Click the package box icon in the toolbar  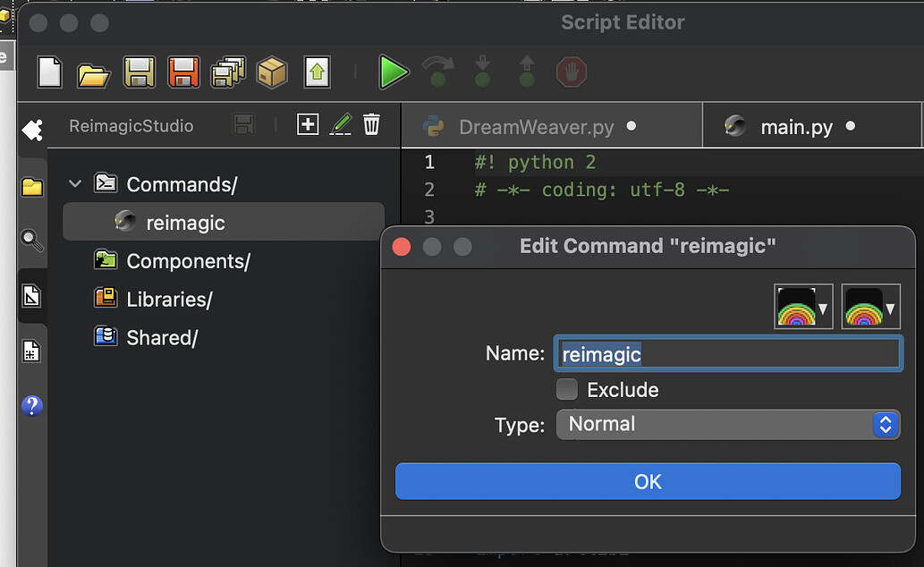click(272, 72)
